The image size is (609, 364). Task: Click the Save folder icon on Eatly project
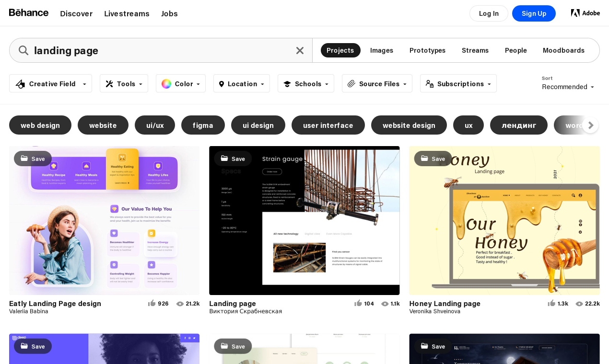tap(24, 159)
